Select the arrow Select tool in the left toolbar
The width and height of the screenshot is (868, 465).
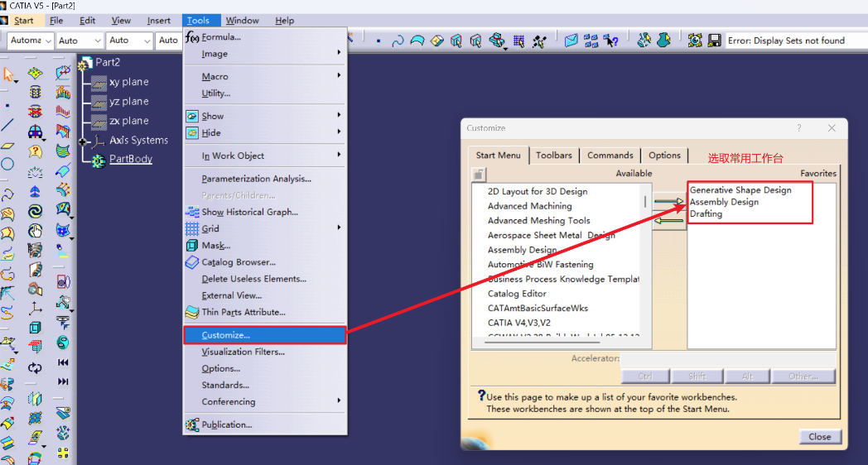(8, 74)
